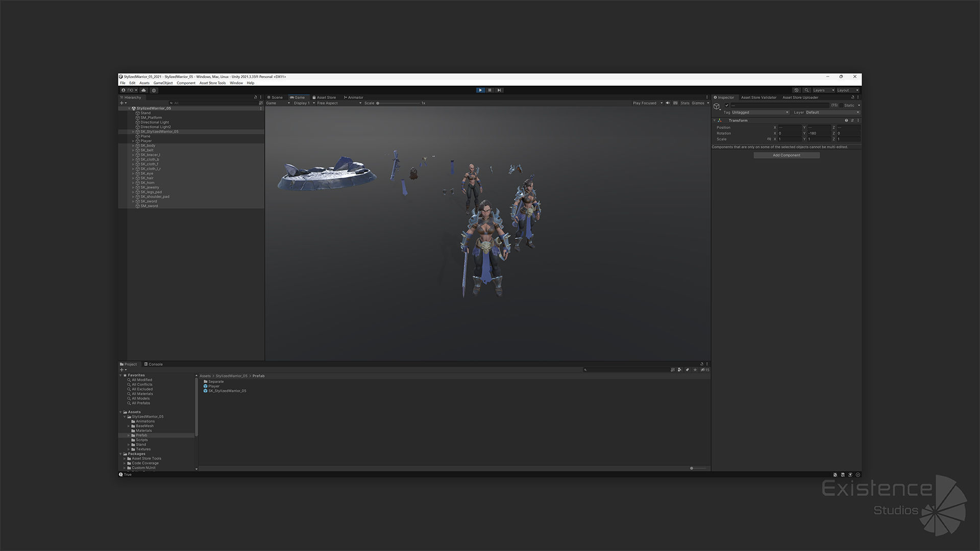Click the Hierarchy create plus button

121,103
